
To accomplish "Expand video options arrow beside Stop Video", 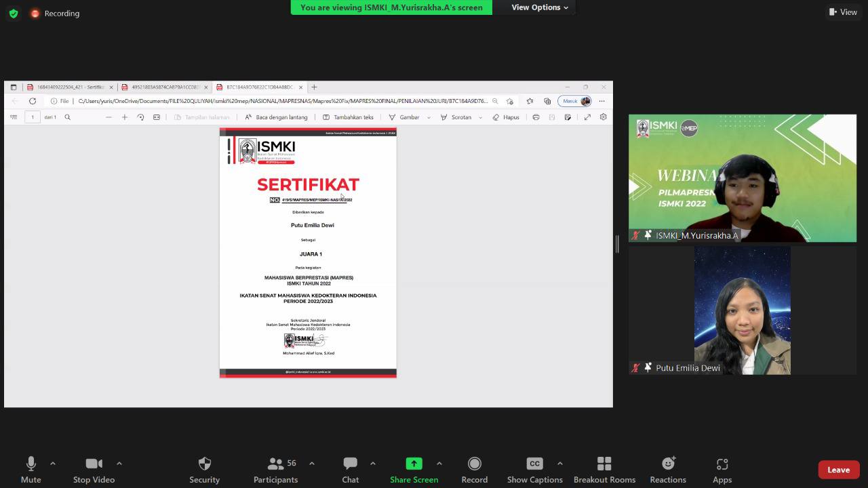I will (119, 464).
